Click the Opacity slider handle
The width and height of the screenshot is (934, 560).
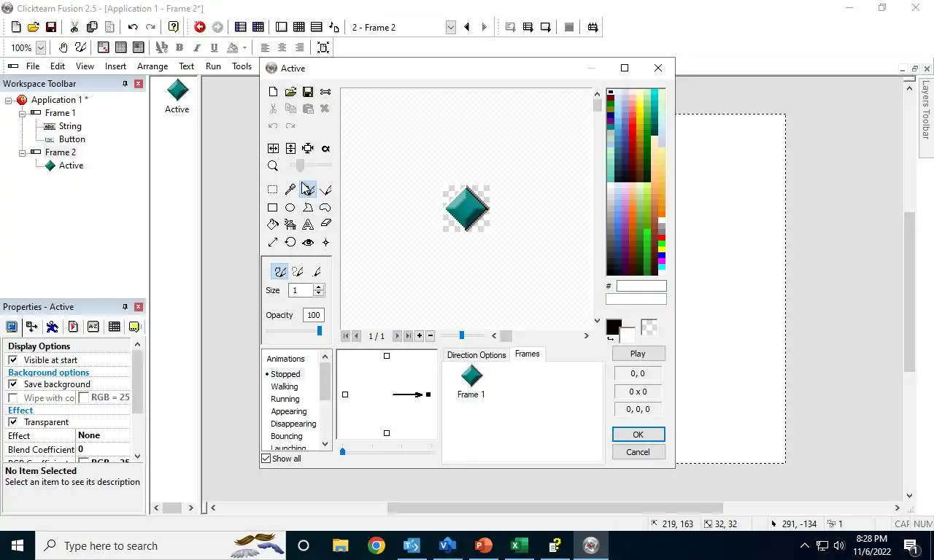click(320, 331)
